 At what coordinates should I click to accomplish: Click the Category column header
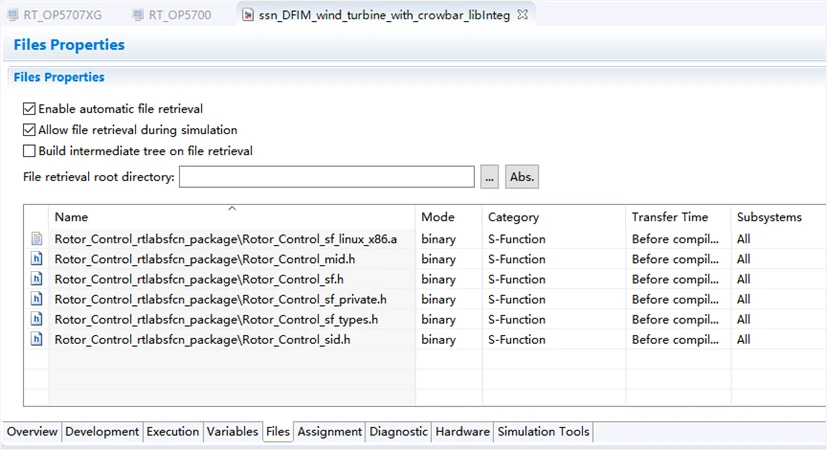tap(513, 217)
